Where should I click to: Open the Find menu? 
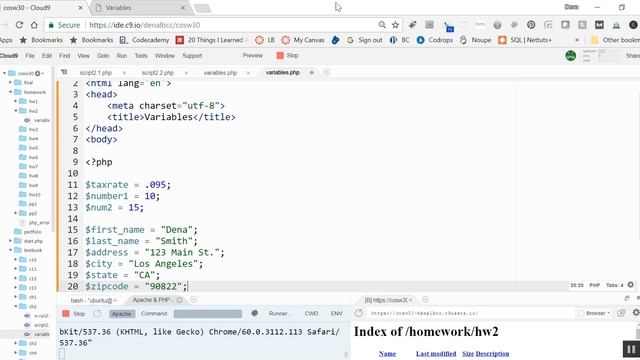[64, 56]
